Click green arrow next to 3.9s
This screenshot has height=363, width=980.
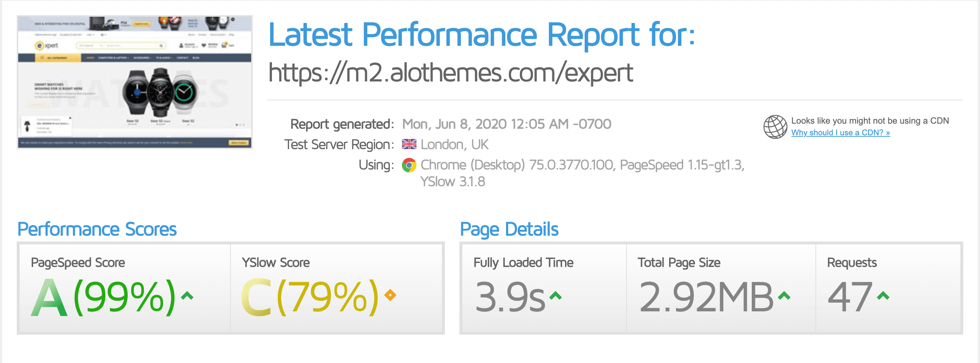coord(556,295)
